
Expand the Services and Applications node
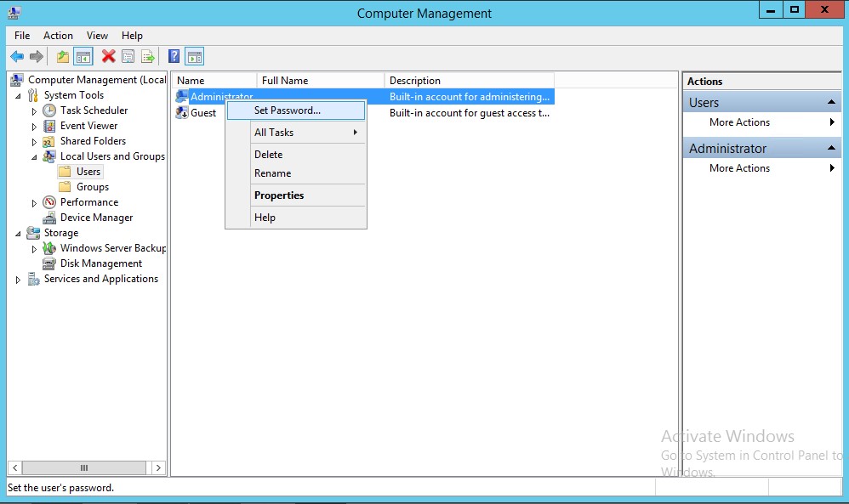coord(18,280)
